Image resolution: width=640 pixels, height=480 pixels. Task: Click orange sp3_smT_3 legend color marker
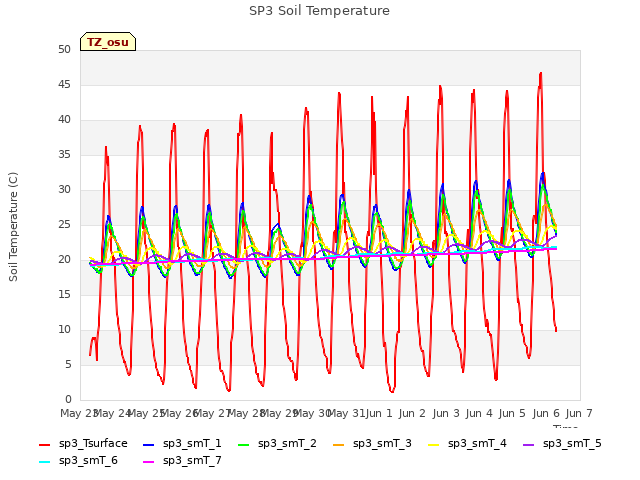[x=339, y=444]
